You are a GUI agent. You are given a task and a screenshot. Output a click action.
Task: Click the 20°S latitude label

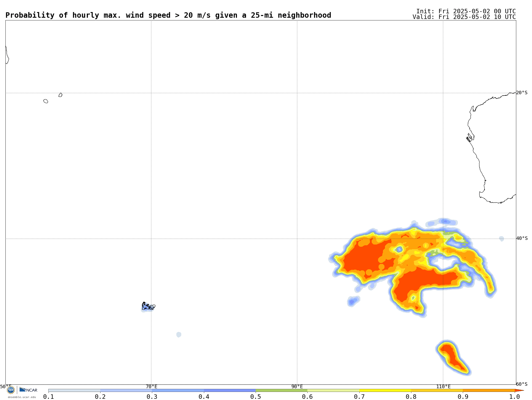pyautogui.click(x=522, y=92)
